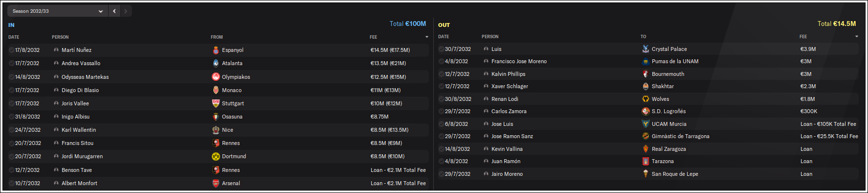The height and width of the screenshot is (193, 868).
Task: Open the Season 2032/33 dropdown
Action: click(58, 11)
